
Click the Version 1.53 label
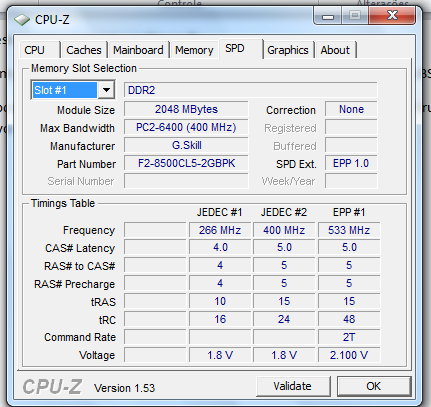click(x=124, y=388)
